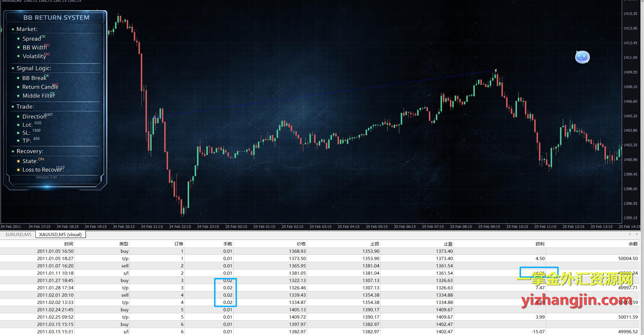
Task: Click the State bullet icon in Recovery
Action: point(18,161)
